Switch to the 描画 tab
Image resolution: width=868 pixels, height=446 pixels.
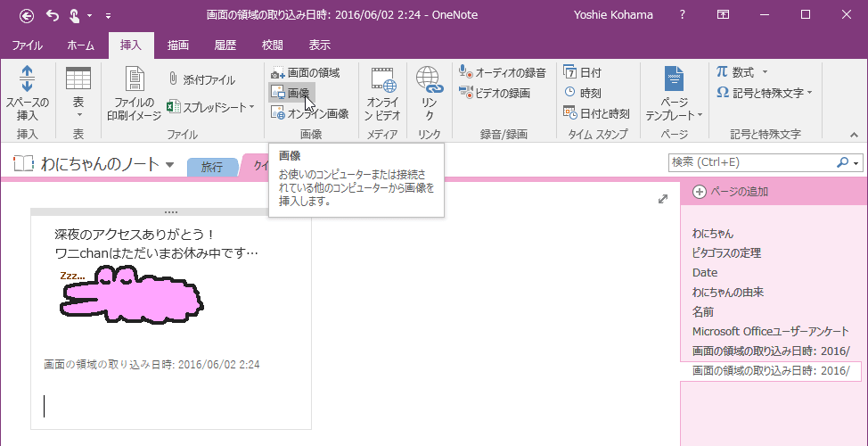click(x=178, y=45)
